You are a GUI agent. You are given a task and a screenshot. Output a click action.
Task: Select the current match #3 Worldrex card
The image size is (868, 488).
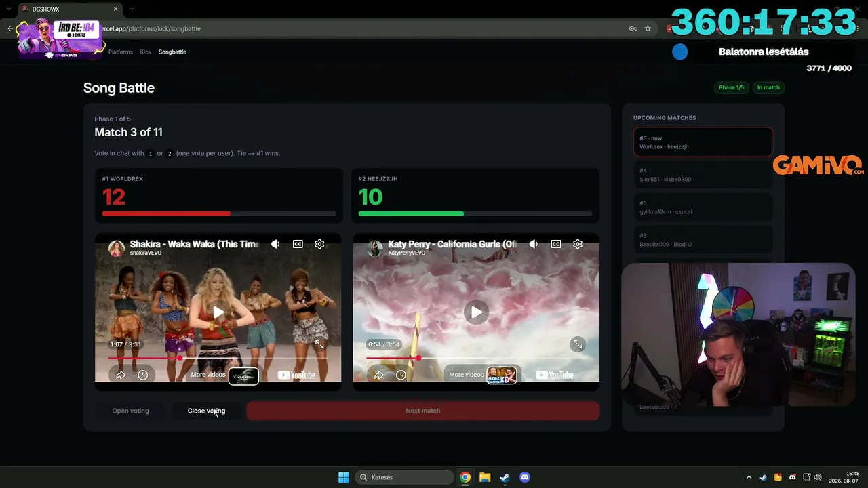click(x=703, y=142)
